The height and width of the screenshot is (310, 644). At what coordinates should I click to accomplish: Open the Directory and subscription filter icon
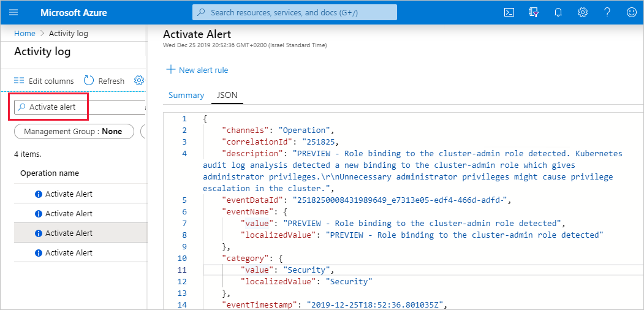tap(534, 12)
